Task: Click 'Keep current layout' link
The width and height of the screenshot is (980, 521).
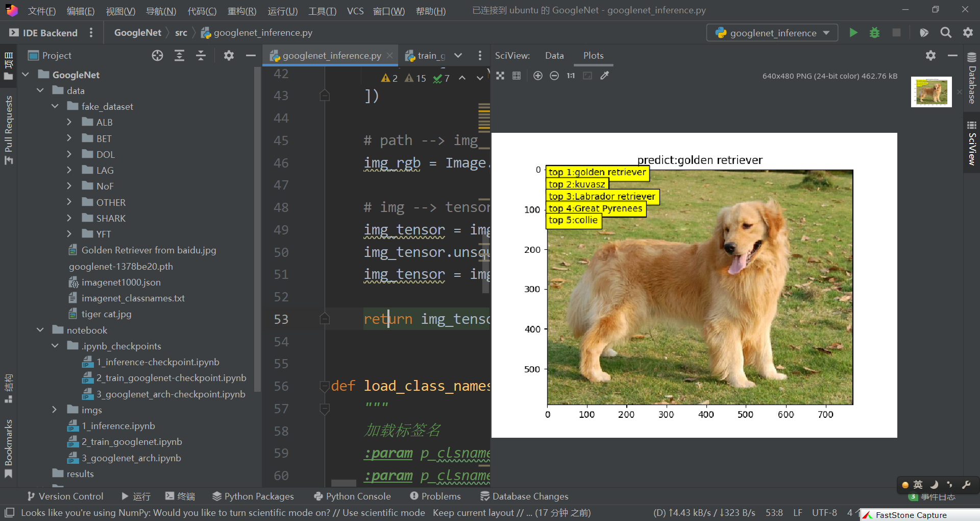Action: tap(473, 512)
